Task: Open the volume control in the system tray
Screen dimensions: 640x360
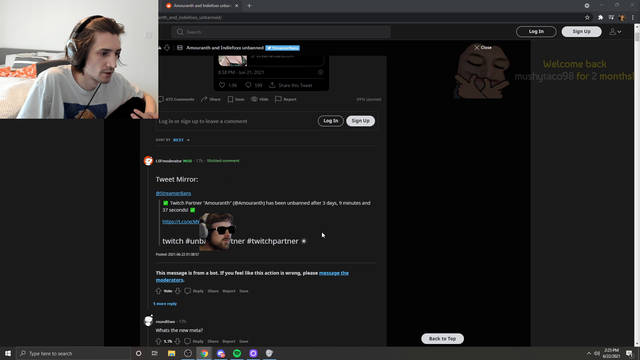Action: [x=597, y=353]
